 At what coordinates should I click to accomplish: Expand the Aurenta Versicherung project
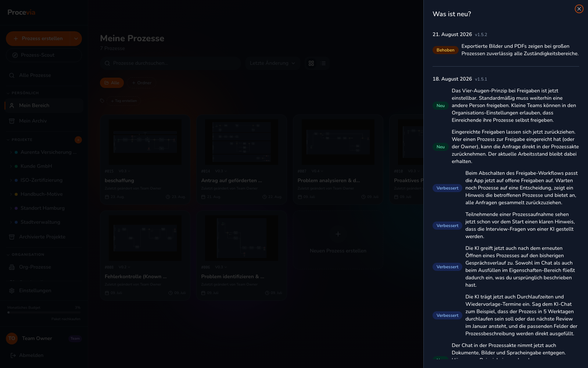[x=11, y=152]
